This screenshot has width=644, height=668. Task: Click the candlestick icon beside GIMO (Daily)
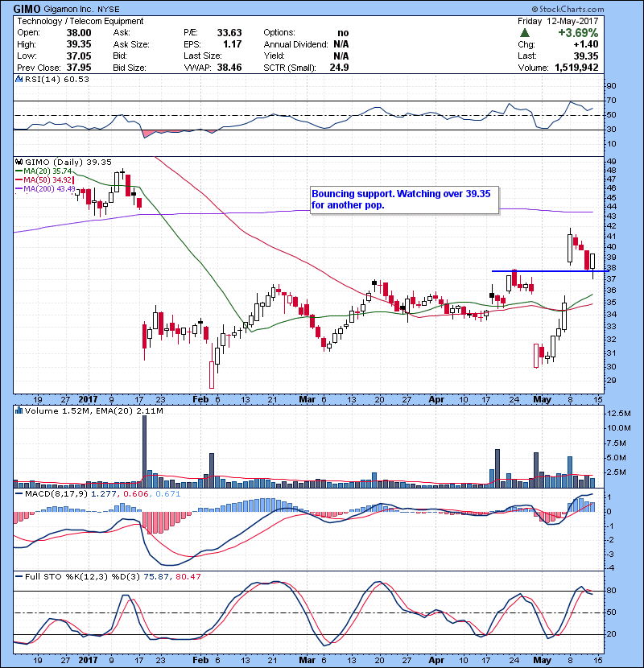point(19,161)
